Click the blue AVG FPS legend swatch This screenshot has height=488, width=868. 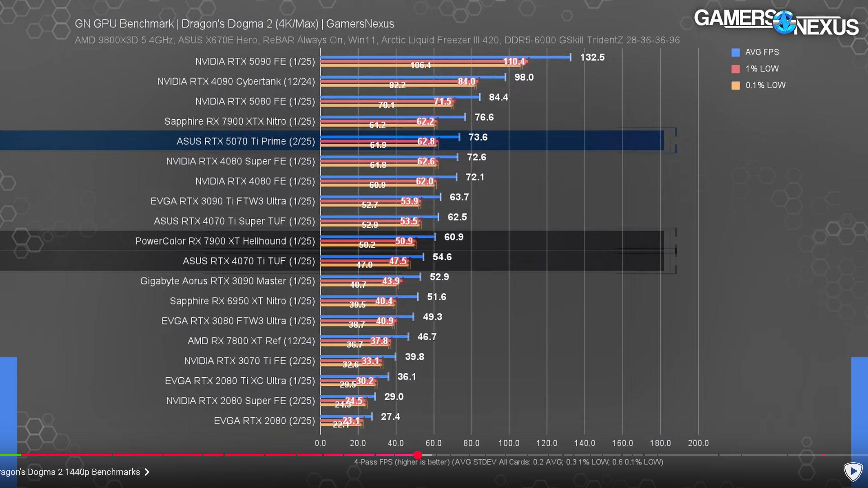[x=735, y=52]
